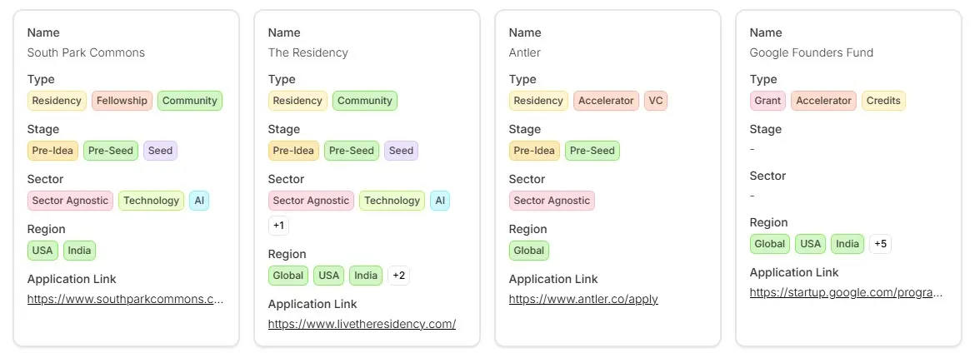Select the India region tag on South Park Commons
The height and width of the screenshot is (353, 980).
coord(79,251)
